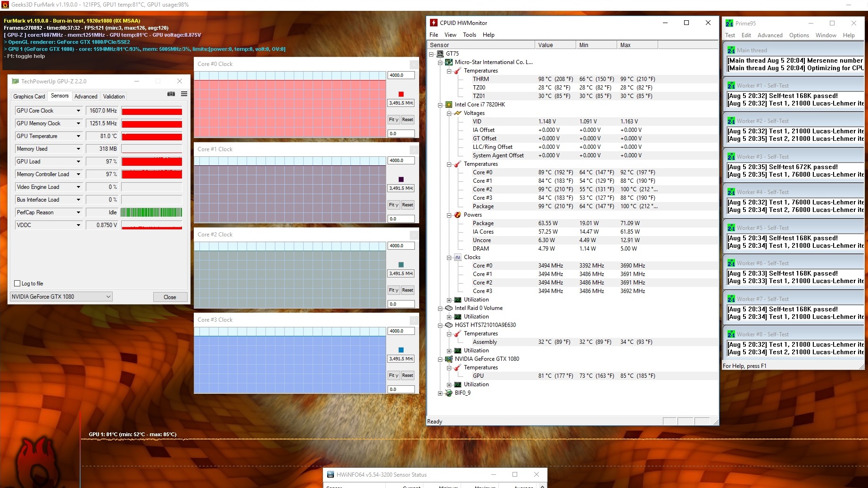
Task: Collapse the Voltages node in HWMonitor
Action: pos(449,114)
